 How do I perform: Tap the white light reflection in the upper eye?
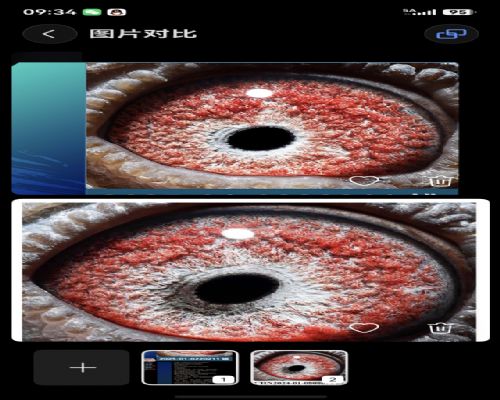259,93
